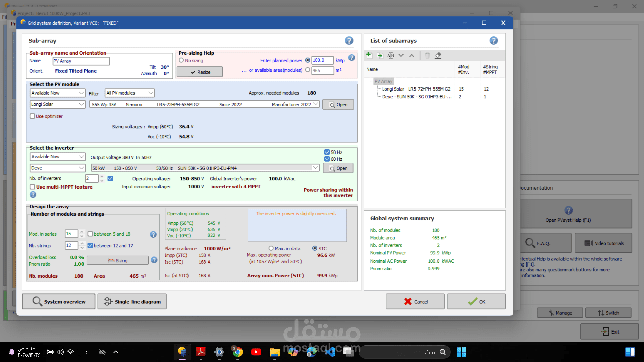This screenshot has width=644, height=362.
Task: Open Visual Studio Code from the taskbar
Action: 330,352
